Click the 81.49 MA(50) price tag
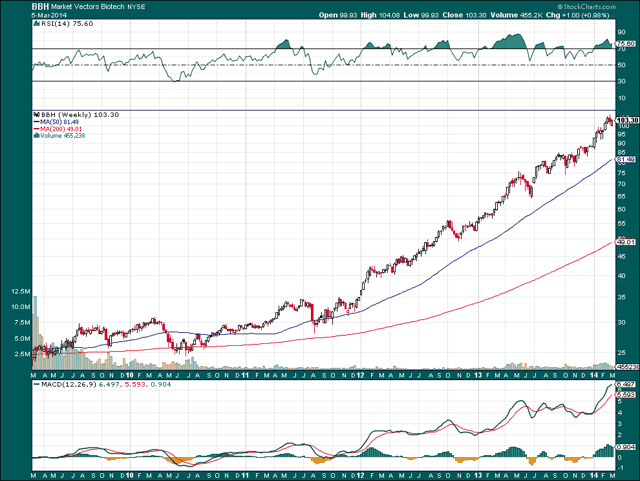Image resolution: width=640 pixels, height=481 pixels. [x=627, y=160]
